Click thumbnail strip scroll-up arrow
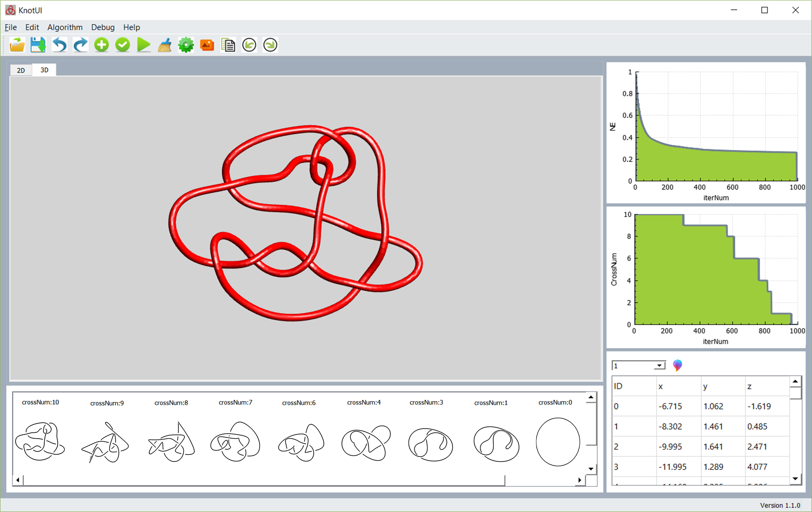Screen dimensions: 812x512 (x=591, y=397)
